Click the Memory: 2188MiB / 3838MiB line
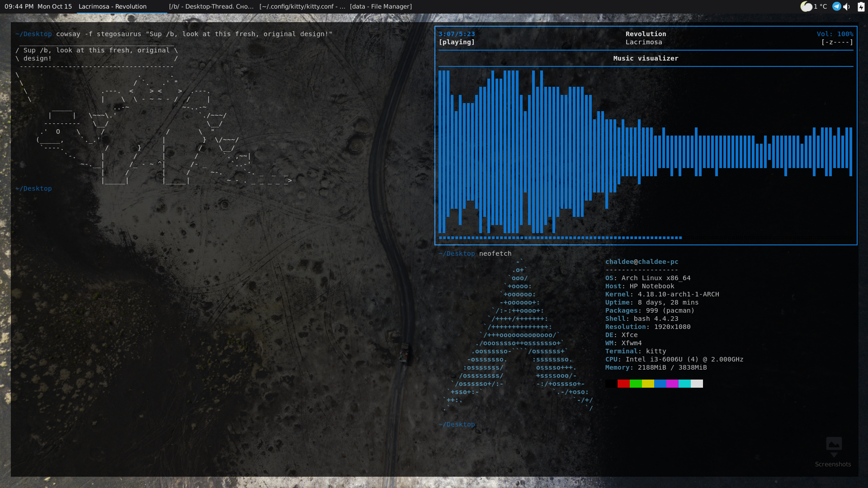Image resolution: width=868 pixels, height=488 pixels. pos(656,367)
